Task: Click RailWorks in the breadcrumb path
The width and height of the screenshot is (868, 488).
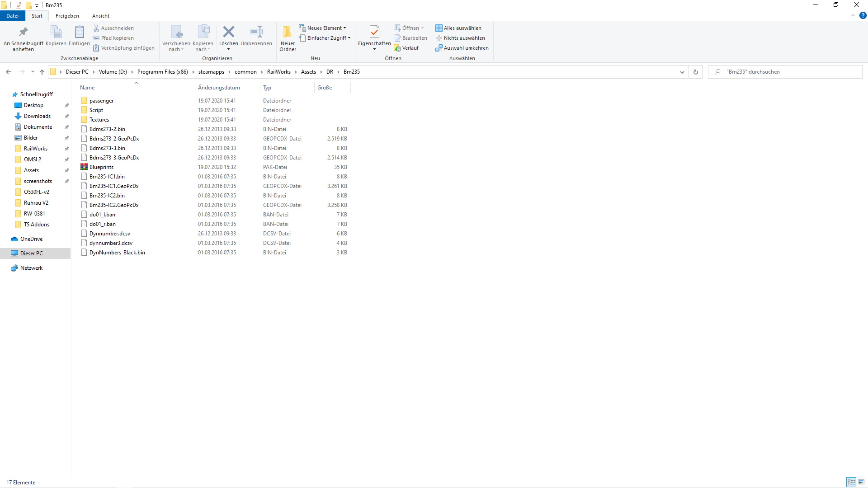Action: [278, 72]
